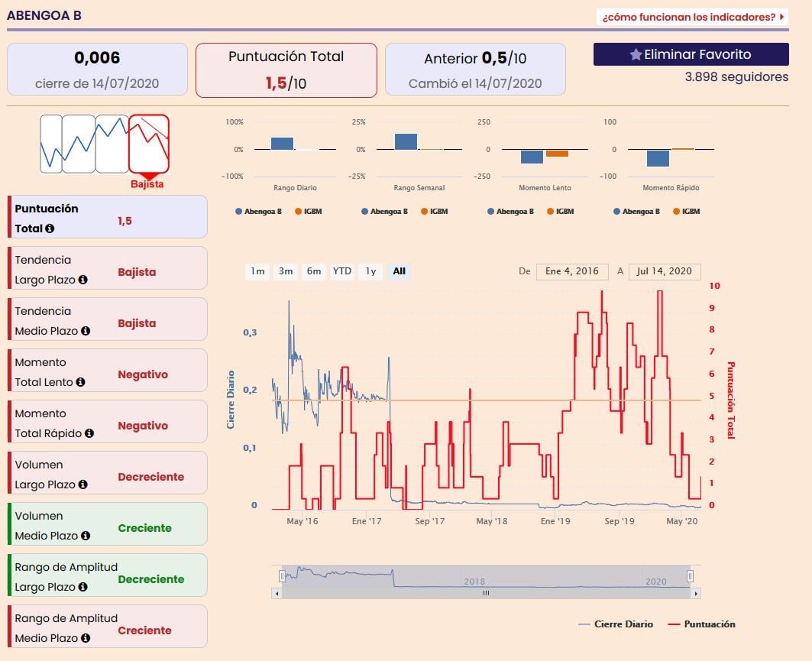Open the Volumen Largo Plazo info icon
Image resolution: width=812 pixels, height=661 pixels.
click(82, 484)
